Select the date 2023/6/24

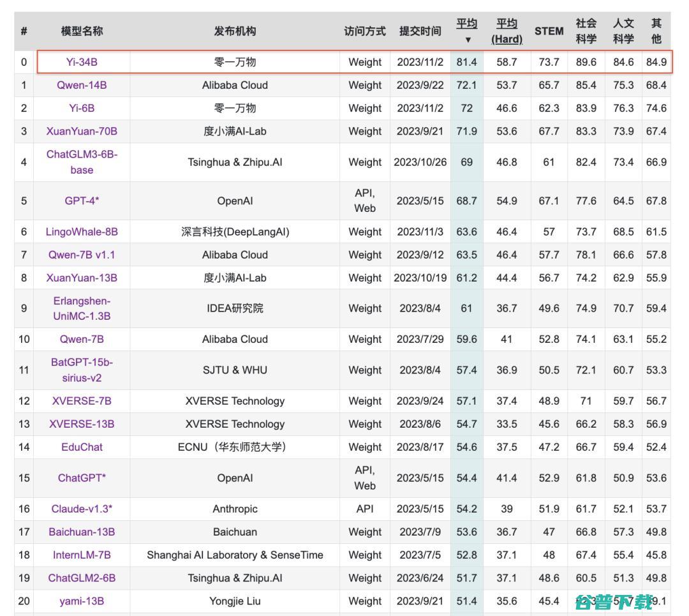[x=420, y=578]
